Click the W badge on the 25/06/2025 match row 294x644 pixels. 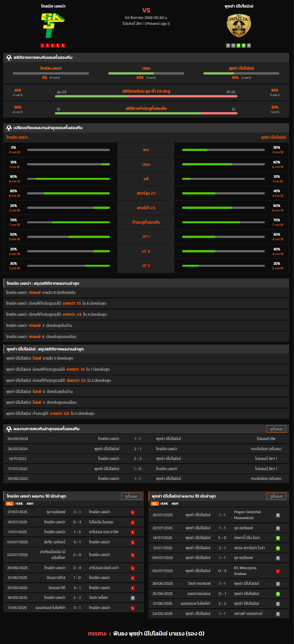coord(278,594)
